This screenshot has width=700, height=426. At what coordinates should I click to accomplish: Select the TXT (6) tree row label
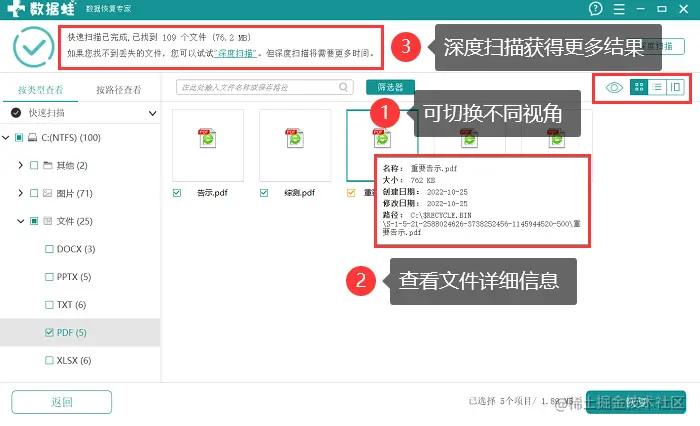coord(71,305)
